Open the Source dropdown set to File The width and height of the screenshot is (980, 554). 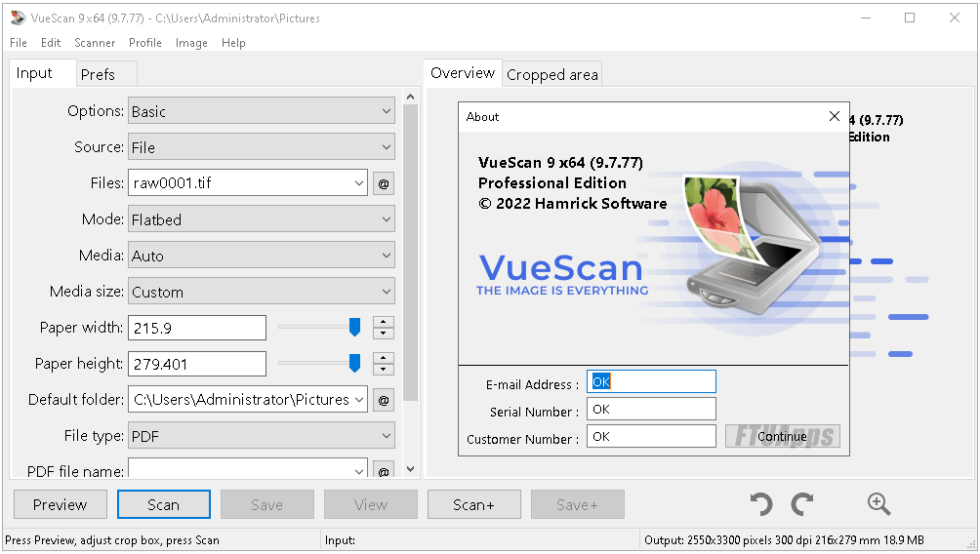click(x=262, y=147)
